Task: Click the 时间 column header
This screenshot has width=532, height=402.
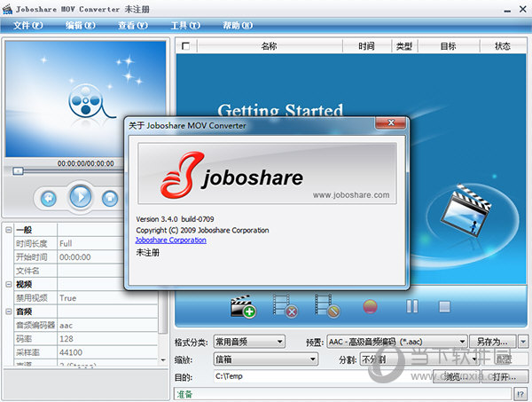Action: pos(367,46)
